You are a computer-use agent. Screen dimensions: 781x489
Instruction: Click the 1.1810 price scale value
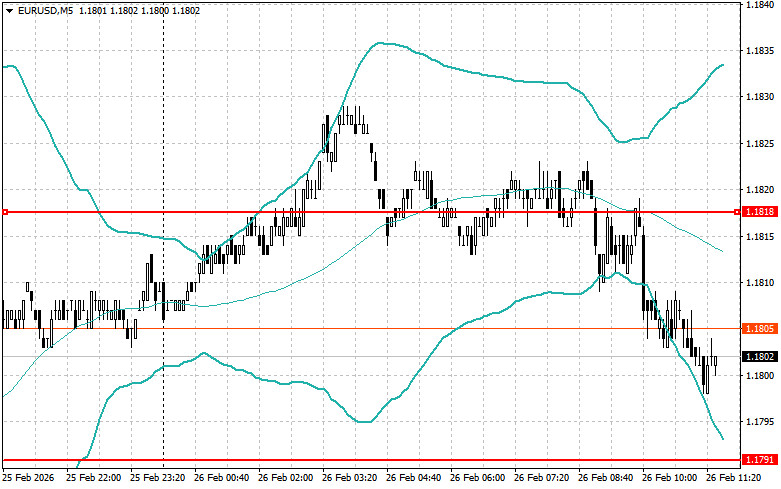tap(760, 283)
